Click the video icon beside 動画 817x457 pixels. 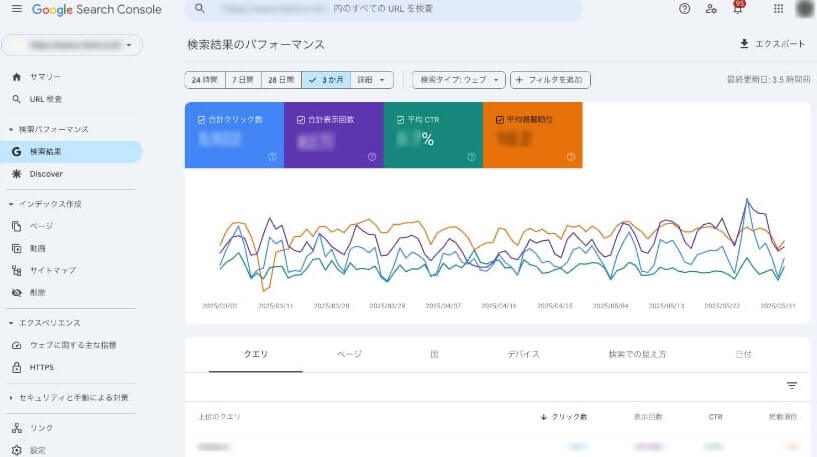[x=17, y=249]
